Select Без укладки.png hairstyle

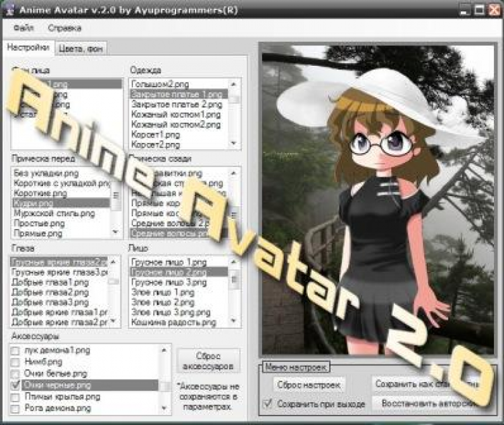(61, 173)
